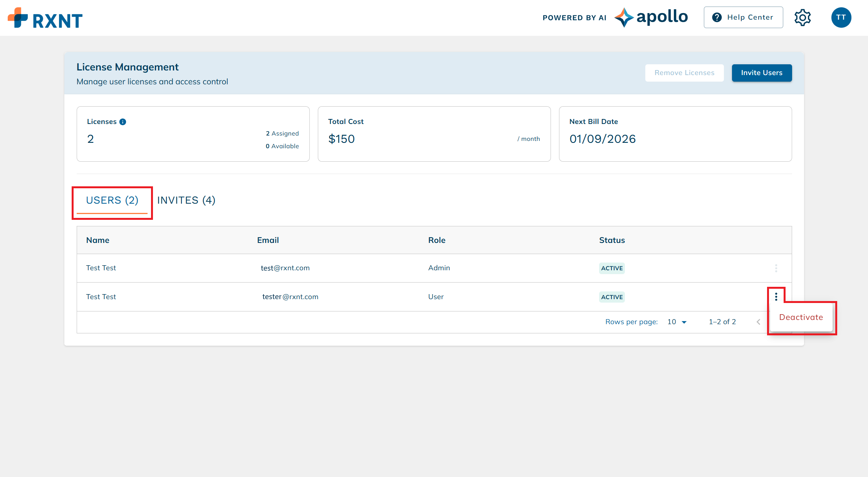The height and width of the screenshot is (477, 868).
Task: Select the email test@rxnt.com in the table
Action: 285,268
